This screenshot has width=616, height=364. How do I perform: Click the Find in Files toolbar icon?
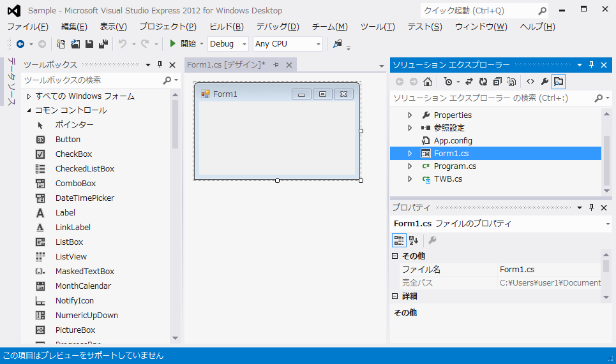coord(338,44)
